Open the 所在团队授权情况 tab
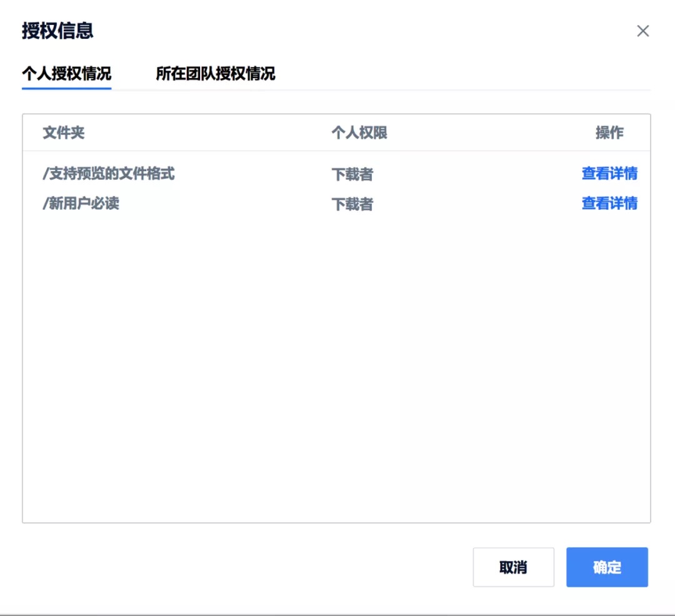This screenshot has height=616, width=675. pos(215,74)
